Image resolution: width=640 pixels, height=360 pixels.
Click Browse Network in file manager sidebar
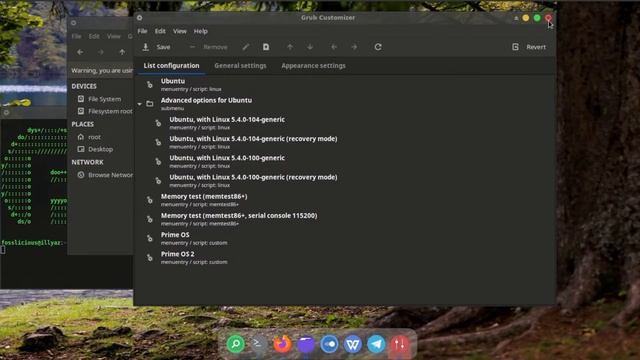pos(105,175)
